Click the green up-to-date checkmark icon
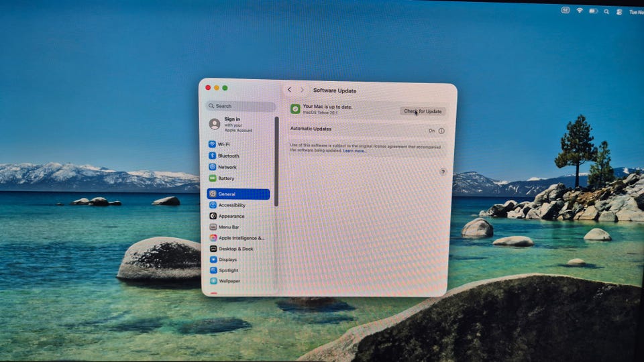Image resolution: width=644 pixels, height=362 pixels. point(295,109)
